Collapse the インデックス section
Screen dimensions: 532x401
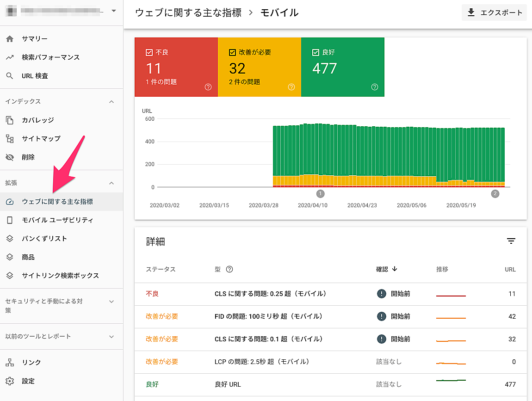[111, 102]
